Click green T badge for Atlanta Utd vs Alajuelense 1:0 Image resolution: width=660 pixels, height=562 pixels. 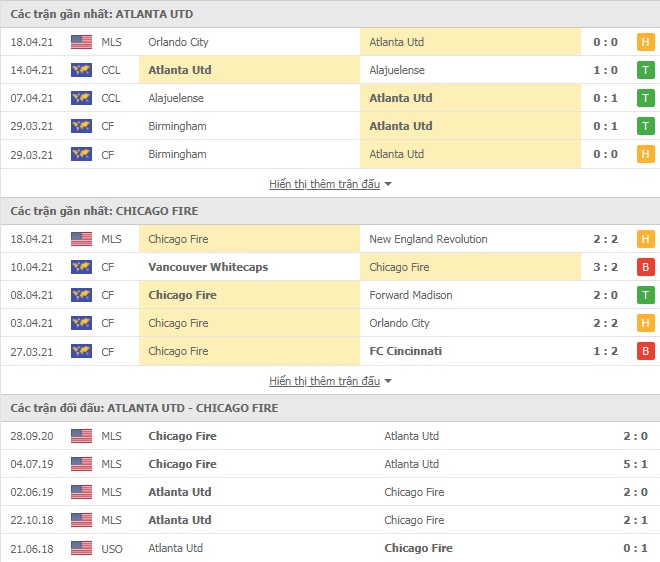coord(645,70)
